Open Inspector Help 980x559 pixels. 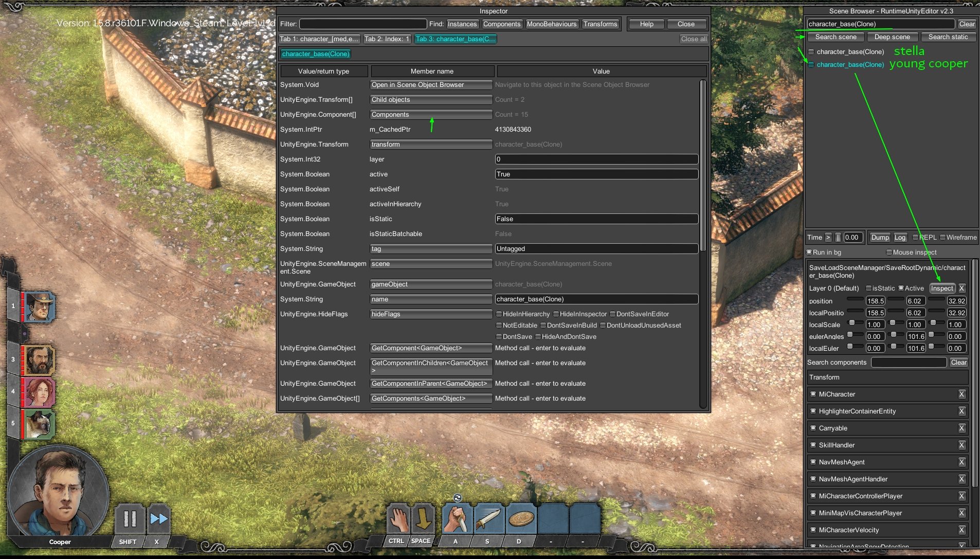point(646,24)
